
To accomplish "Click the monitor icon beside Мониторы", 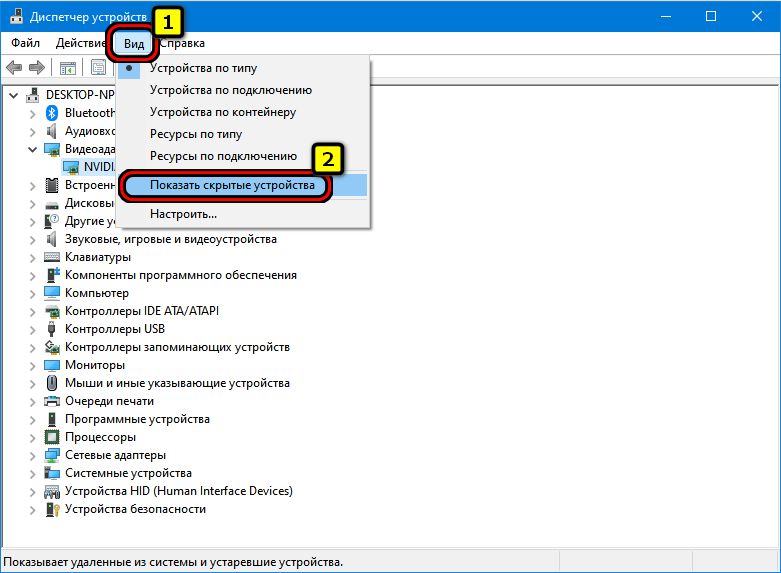I will coord(53,365).
